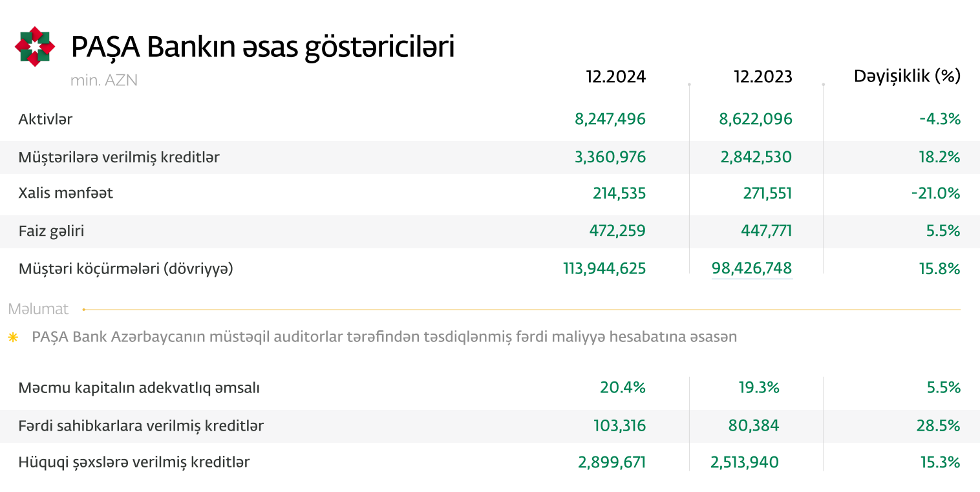Click the 8,247,496 assets value
Screen dimensions: 980x492
click(610, 120)
